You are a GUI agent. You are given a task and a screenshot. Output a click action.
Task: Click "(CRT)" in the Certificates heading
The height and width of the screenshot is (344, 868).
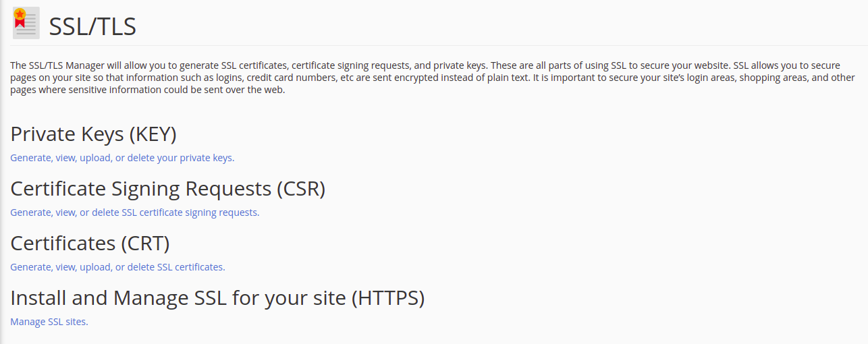tap(145, 243)
